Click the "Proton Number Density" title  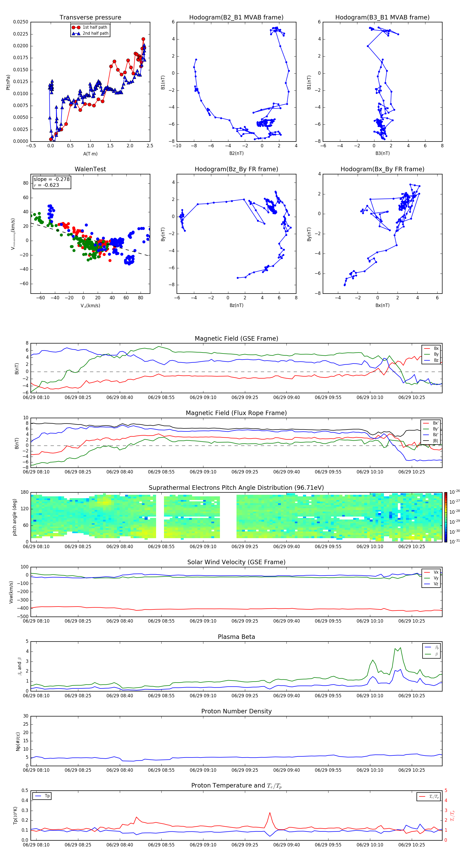coord(236,711)
